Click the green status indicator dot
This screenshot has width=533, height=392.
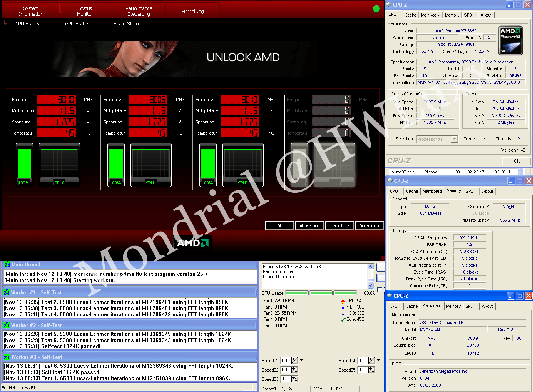coord(376,9)
